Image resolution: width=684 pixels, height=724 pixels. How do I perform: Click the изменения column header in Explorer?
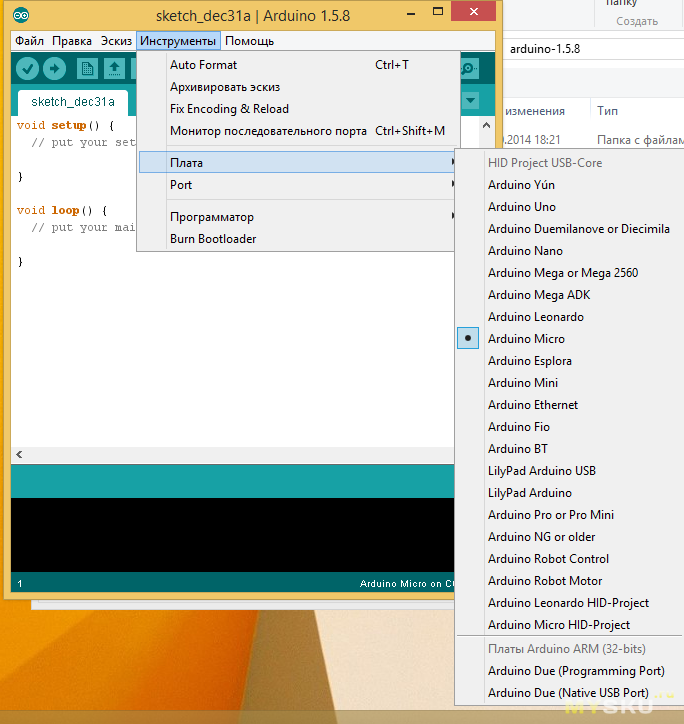click(535, 111)
